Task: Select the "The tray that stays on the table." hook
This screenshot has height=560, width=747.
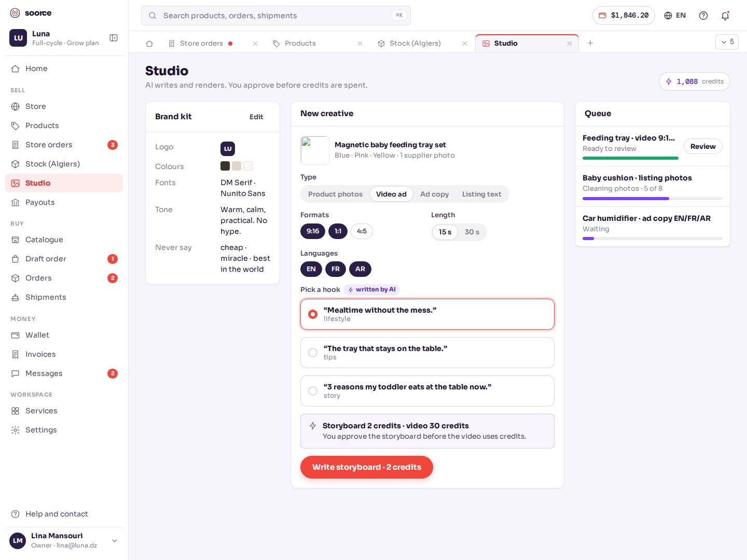Action: [427, 353]
